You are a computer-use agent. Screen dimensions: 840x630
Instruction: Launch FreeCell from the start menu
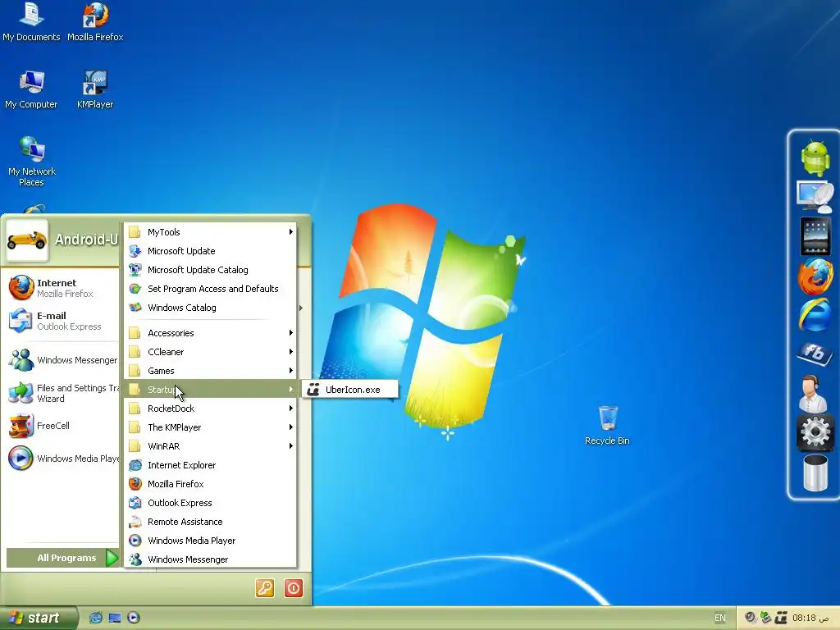tap(63, 426)
